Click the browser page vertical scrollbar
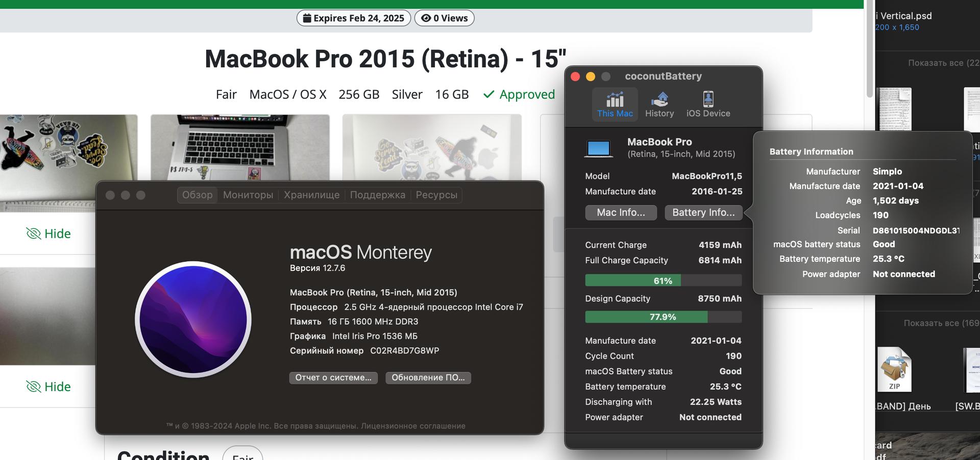 pos(870,49)
